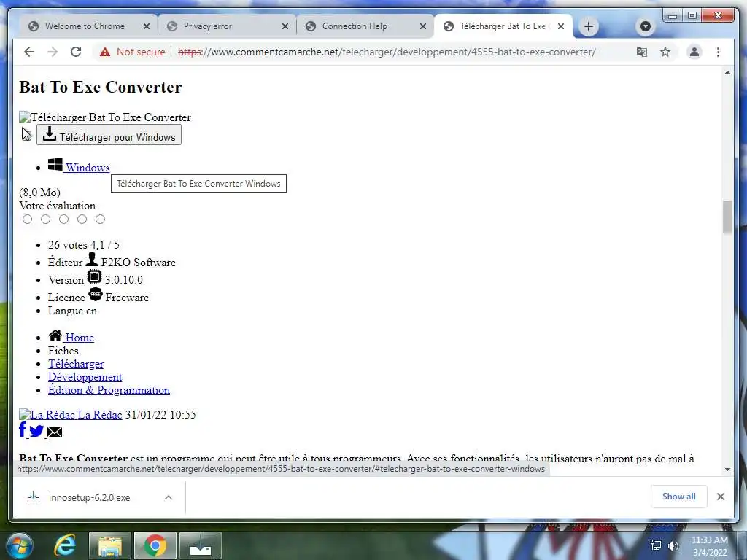Open a new tab with the plus button
Viewport: 747px width, 560px height.
(x=589, y=26)
